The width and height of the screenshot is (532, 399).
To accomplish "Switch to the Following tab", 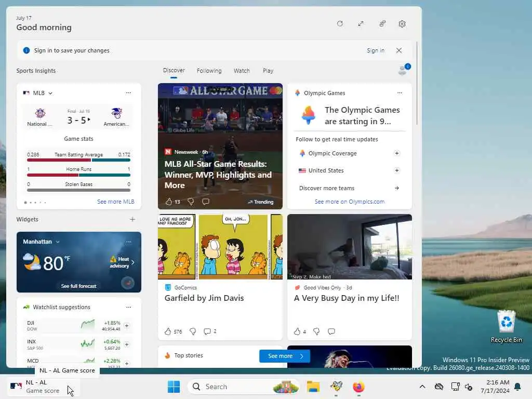I will click(209, 71).
